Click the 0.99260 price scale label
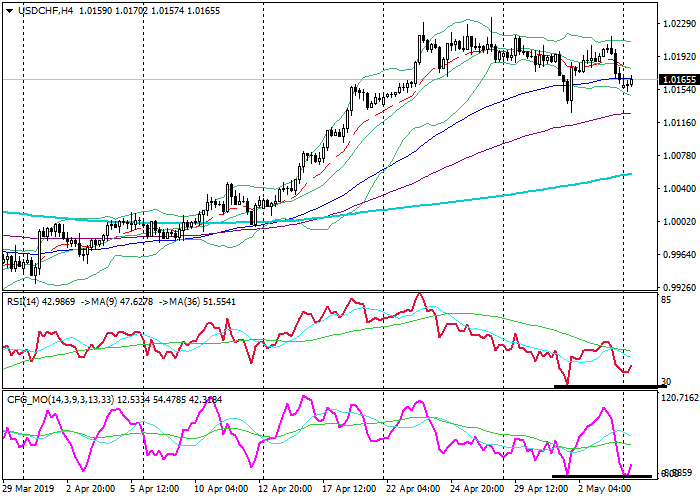Viewport: 700px width, 500px height. (x=677, y=286)
